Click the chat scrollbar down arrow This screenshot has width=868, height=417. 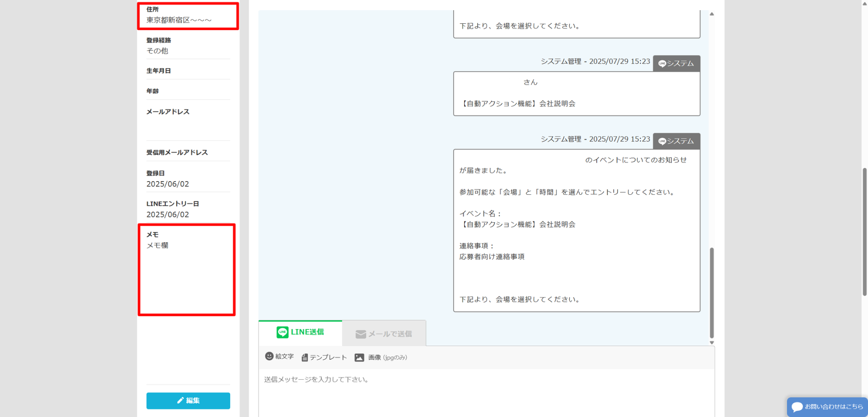(x=712, y=342)
